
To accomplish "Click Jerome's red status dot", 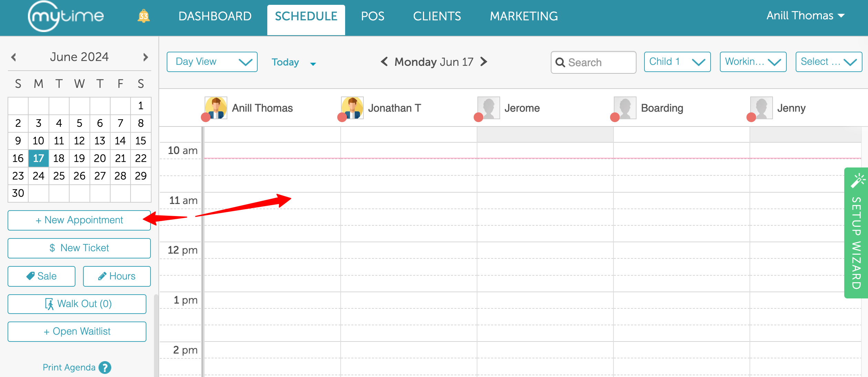I will click(478, 118).
